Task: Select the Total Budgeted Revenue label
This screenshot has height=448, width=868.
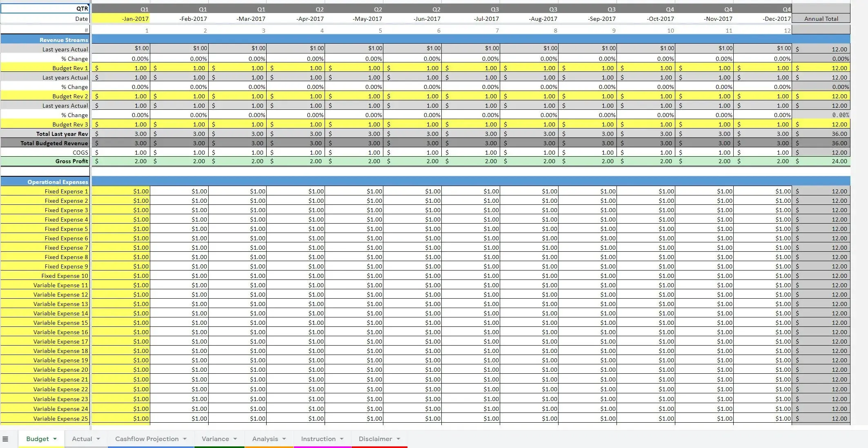Action: click(x=54, y=143)
